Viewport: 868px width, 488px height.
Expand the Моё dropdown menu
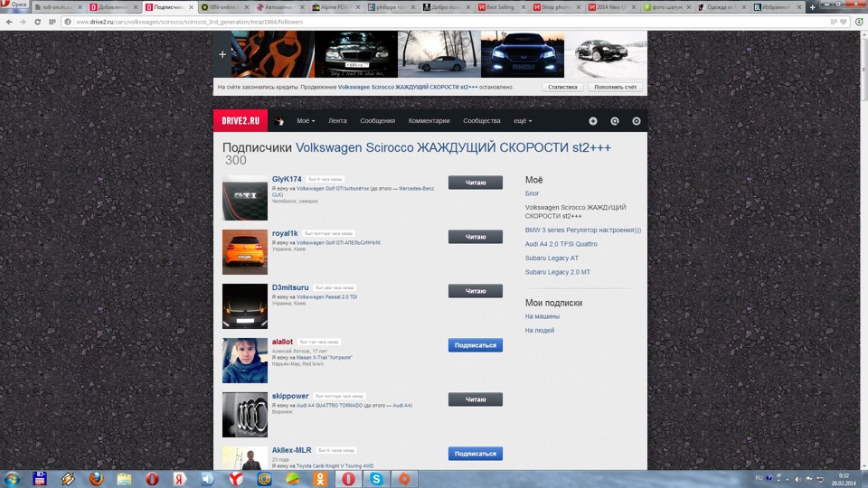(306, 120)
